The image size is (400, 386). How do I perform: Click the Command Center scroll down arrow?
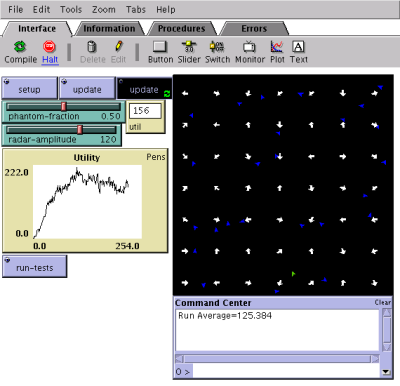(x=386, y=347)
